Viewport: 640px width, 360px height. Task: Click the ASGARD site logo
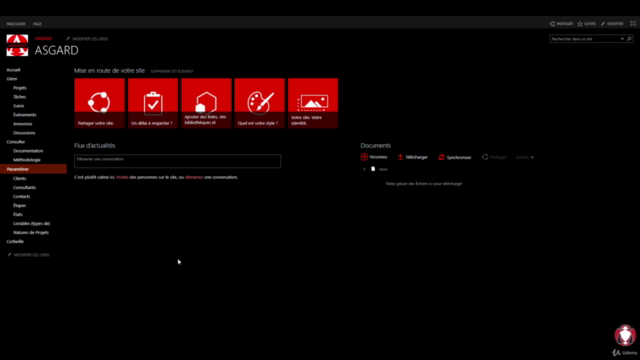coord(17,45)
